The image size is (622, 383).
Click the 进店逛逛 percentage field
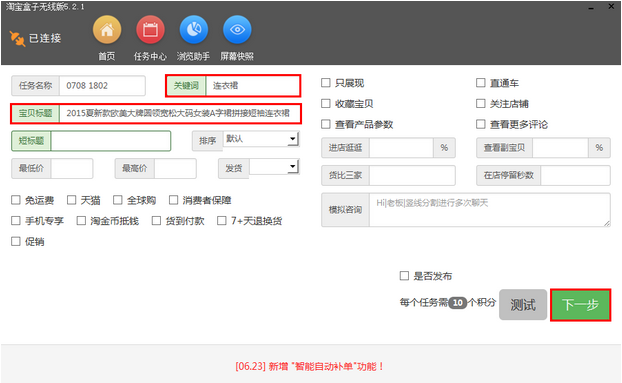(x=401, y=148)
